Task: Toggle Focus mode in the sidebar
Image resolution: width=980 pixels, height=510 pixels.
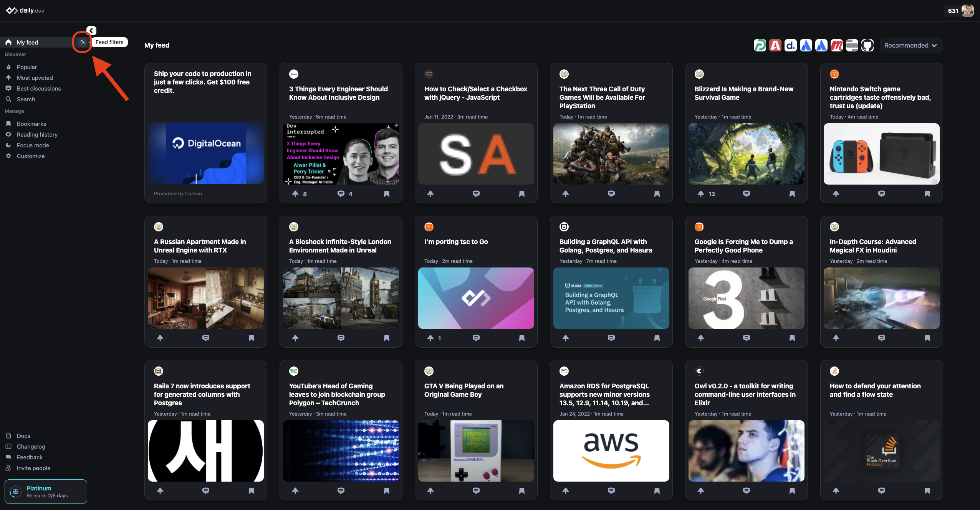Action: point(33,145)
